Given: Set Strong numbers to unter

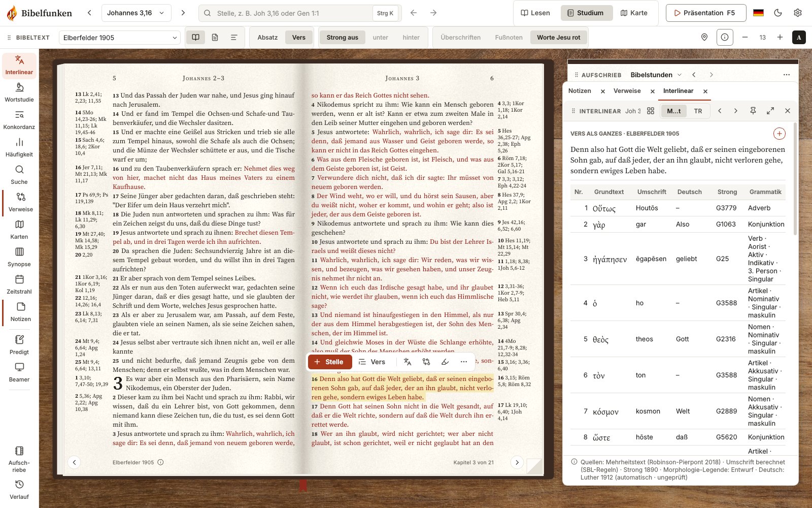Looking at the screenshot, I should click(381, 38).
